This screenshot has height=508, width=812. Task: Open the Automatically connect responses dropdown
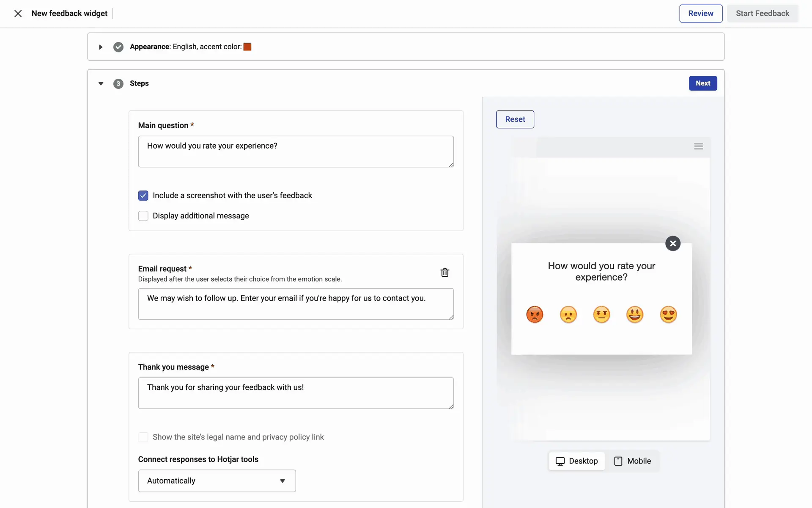click(217, 481)
